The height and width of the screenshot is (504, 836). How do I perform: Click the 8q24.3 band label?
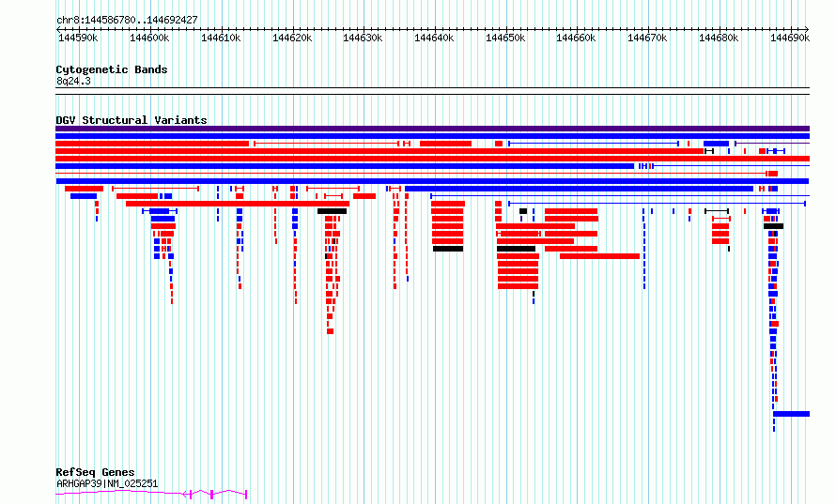(73, 81)
